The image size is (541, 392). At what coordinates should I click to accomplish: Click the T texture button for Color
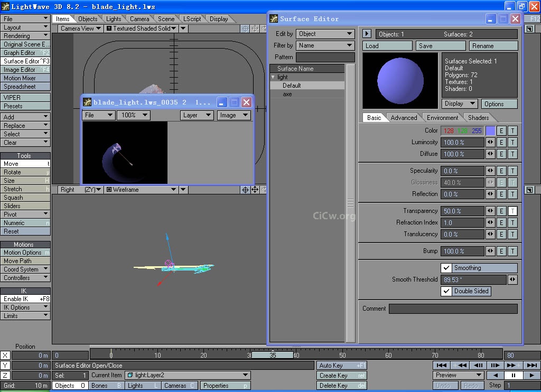(512, 131)
